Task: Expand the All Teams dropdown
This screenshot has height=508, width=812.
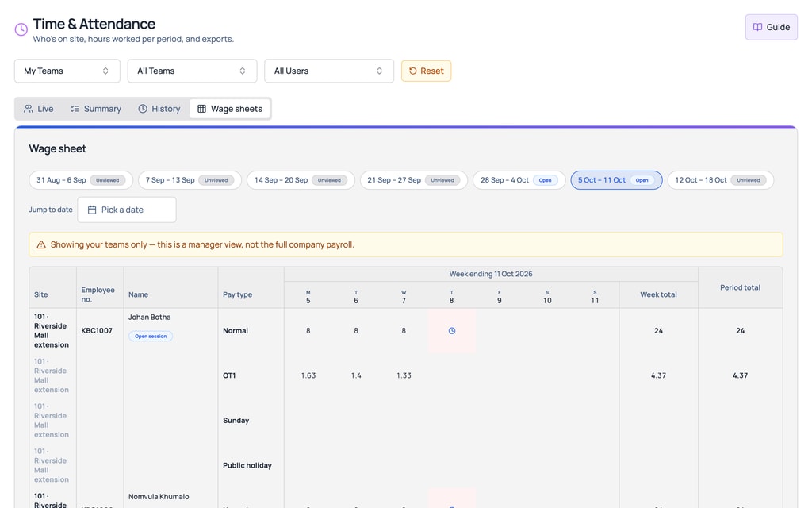Action: (x=192, y=71)
